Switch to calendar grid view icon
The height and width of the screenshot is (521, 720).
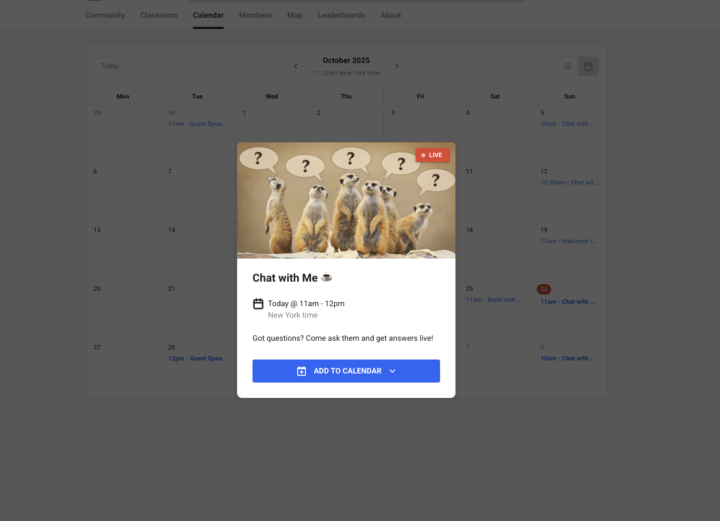(588, 67)
